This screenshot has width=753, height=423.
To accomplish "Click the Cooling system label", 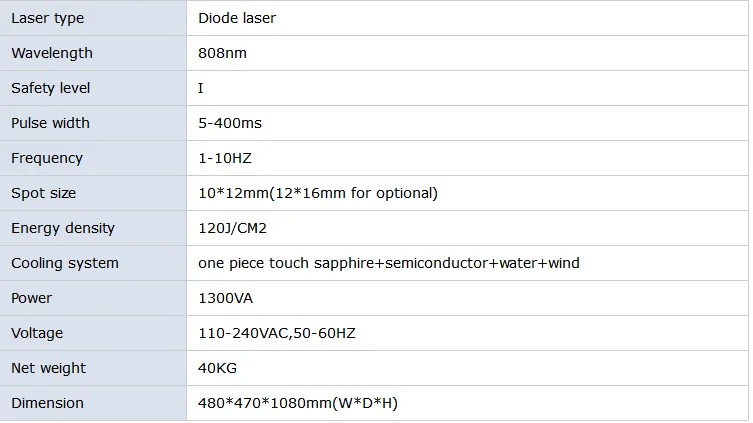I will click(65, 264).
